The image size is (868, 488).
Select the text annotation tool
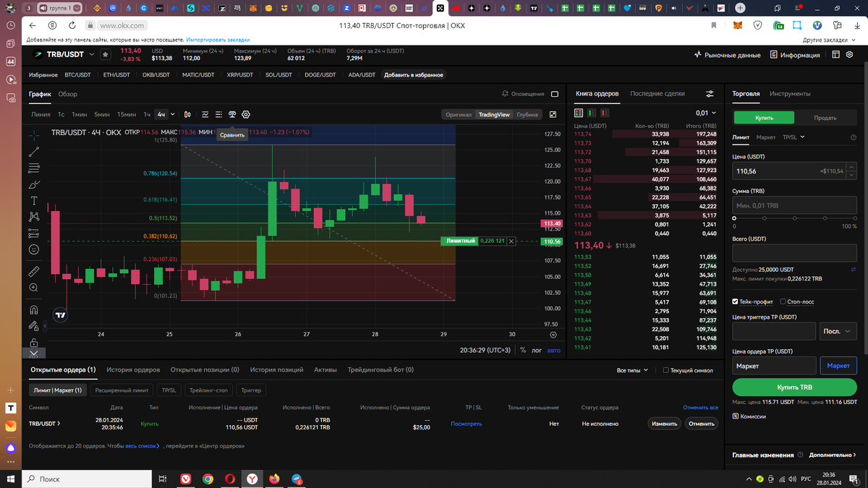(x=34, y=200)
